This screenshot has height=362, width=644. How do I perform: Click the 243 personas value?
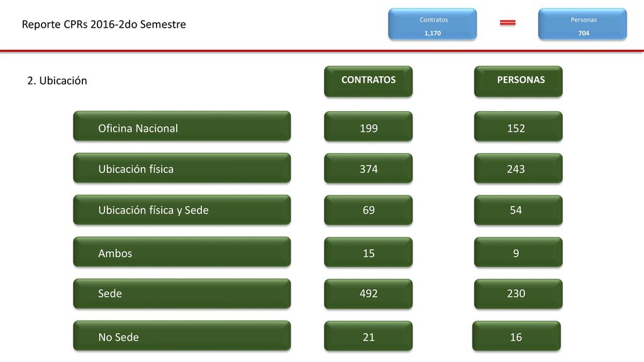click(x=518, y=168)
